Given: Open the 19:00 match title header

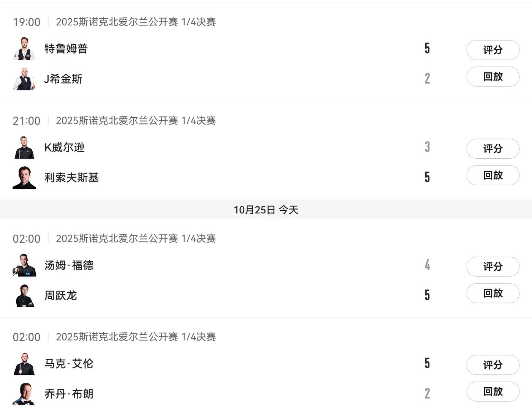Looking at the screenshot, I should 136,22.
